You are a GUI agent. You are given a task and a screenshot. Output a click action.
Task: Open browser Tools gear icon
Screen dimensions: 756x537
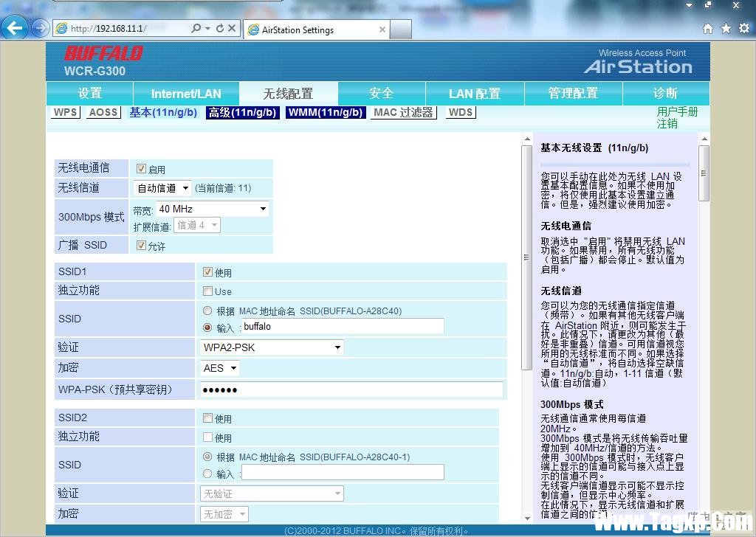[x=744, y=29]
